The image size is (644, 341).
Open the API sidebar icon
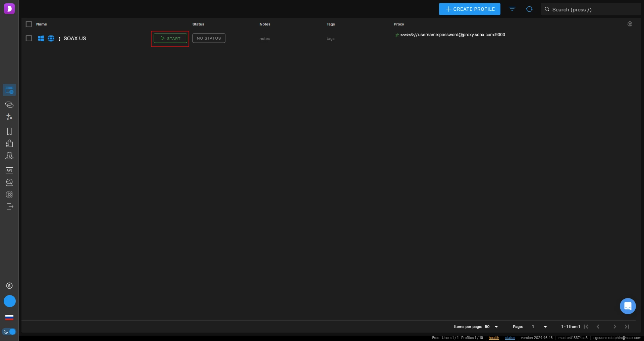coord(9,170)
